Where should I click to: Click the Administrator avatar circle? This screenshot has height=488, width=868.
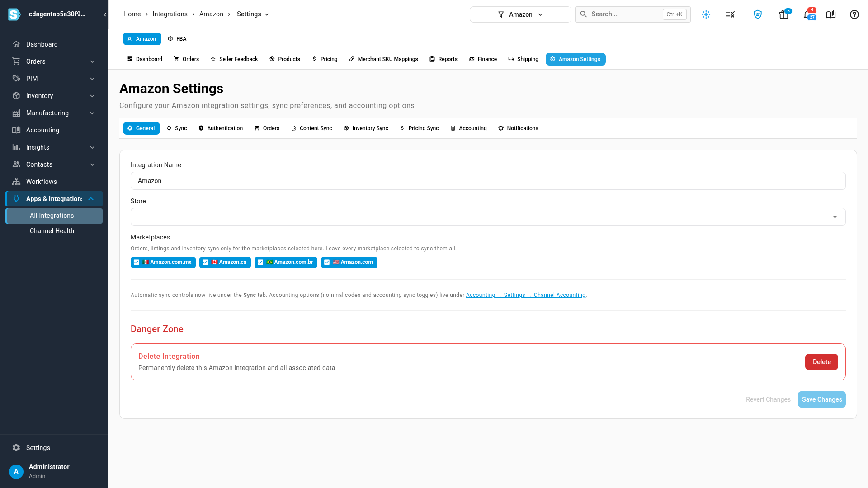(x=16, y=471)
